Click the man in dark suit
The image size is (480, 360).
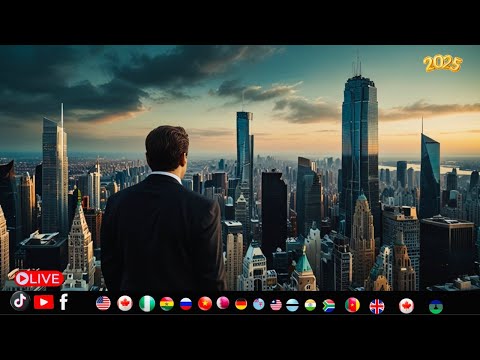click(162, 213)
